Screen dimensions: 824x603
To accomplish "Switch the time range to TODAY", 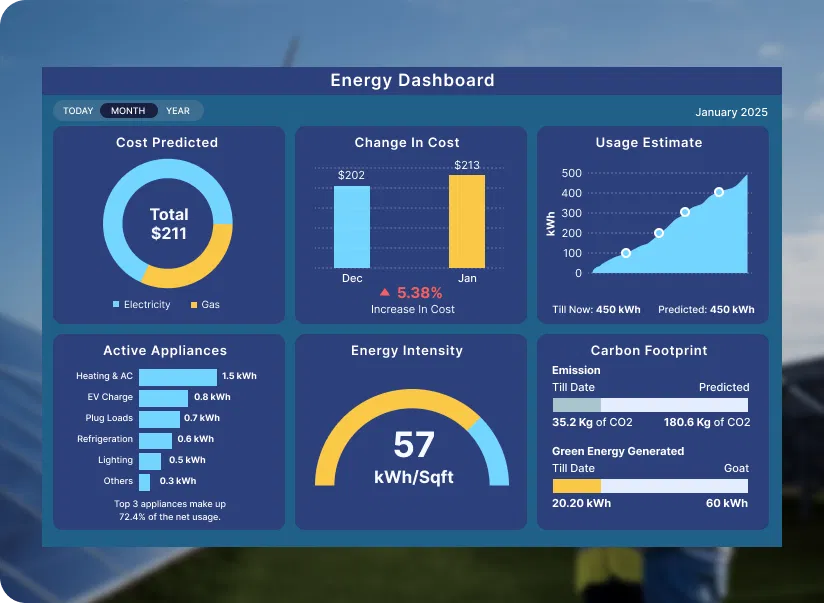I will (x=78, y=111).
